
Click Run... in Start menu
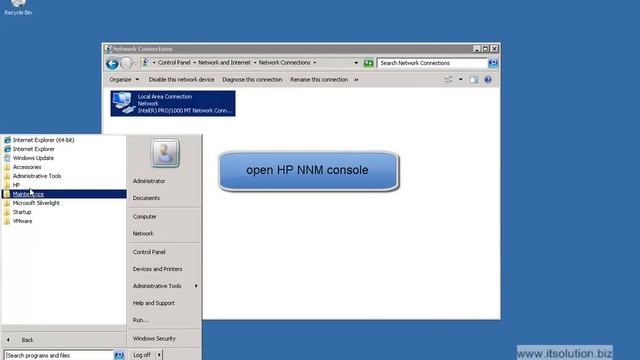click(140, 320)
